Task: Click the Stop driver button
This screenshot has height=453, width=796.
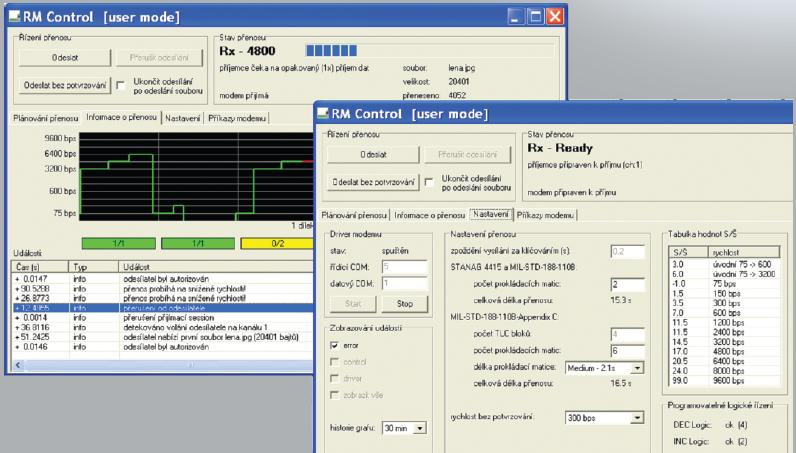Action: pos(405,304)
